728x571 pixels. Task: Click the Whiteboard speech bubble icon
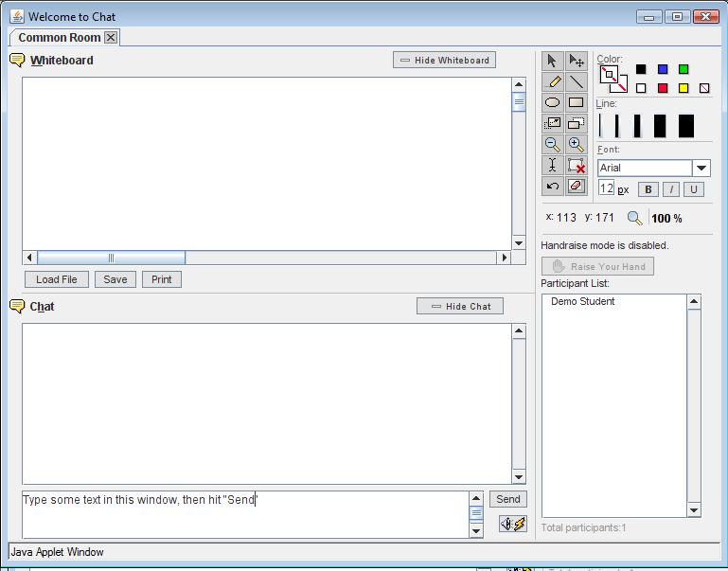pos(17,61)
